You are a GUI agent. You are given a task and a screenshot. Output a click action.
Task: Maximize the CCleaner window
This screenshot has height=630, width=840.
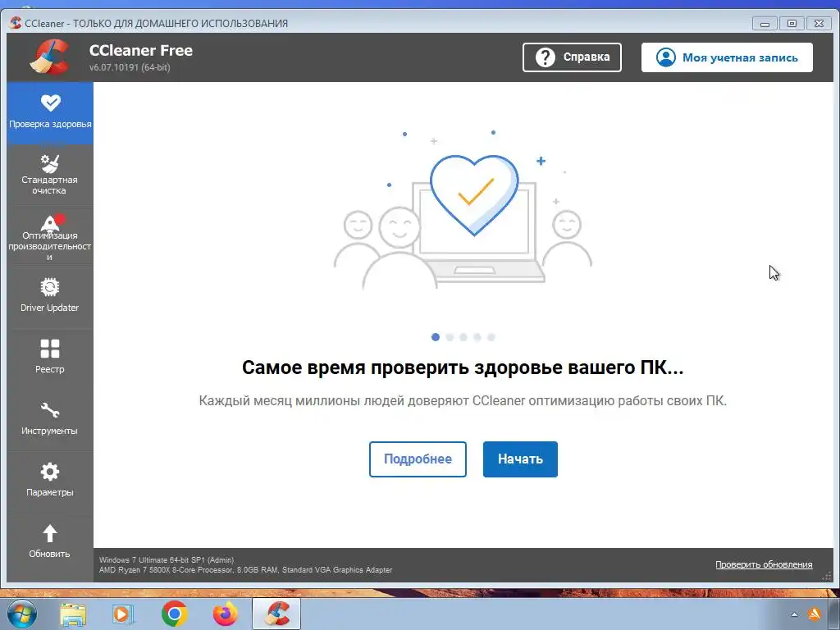tap(792, 24)
